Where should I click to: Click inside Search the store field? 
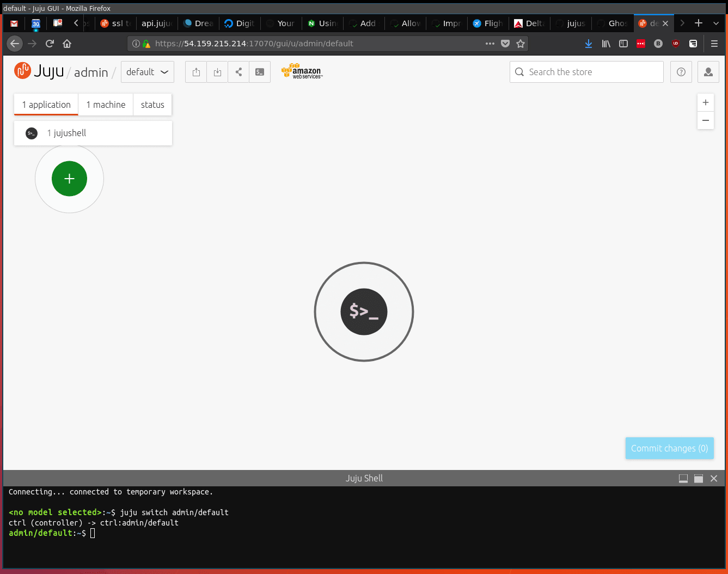586,72
